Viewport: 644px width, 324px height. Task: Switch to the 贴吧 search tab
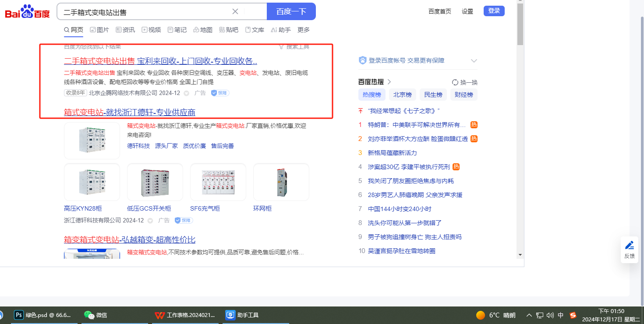click(x=229, y=30)
